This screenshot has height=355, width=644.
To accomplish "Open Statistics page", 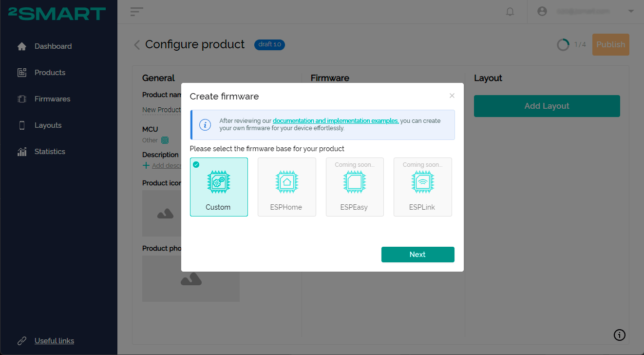I will click(50, 152).
